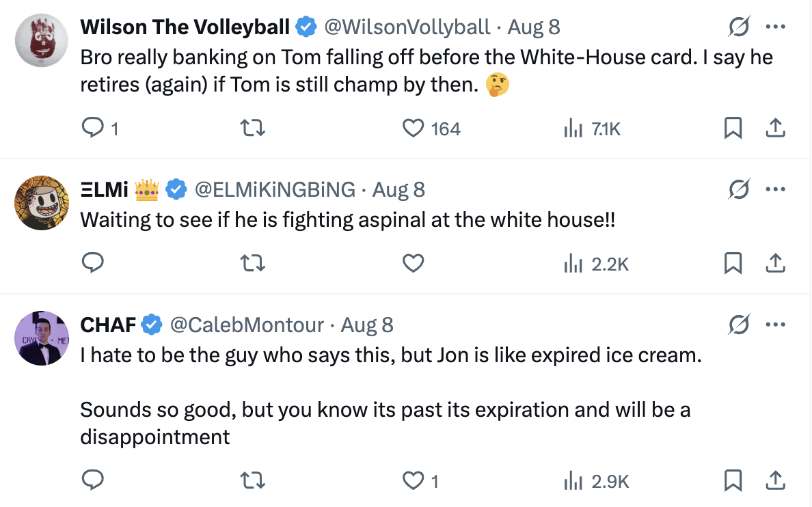This screenshot has width=812, height=507.
Task: Like ELMi's tweet about Aspinall
Action: click(x=414, y=263)
